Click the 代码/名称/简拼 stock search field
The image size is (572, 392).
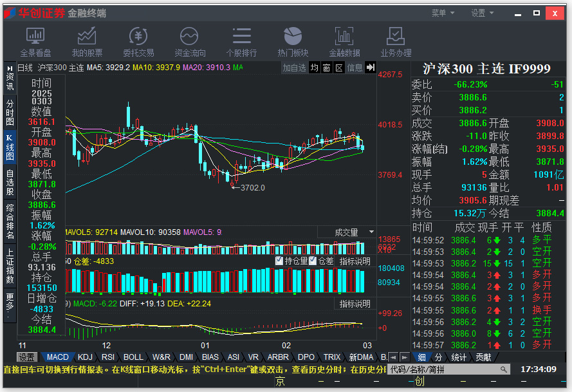pyautogui.click(x=448, y=369)
